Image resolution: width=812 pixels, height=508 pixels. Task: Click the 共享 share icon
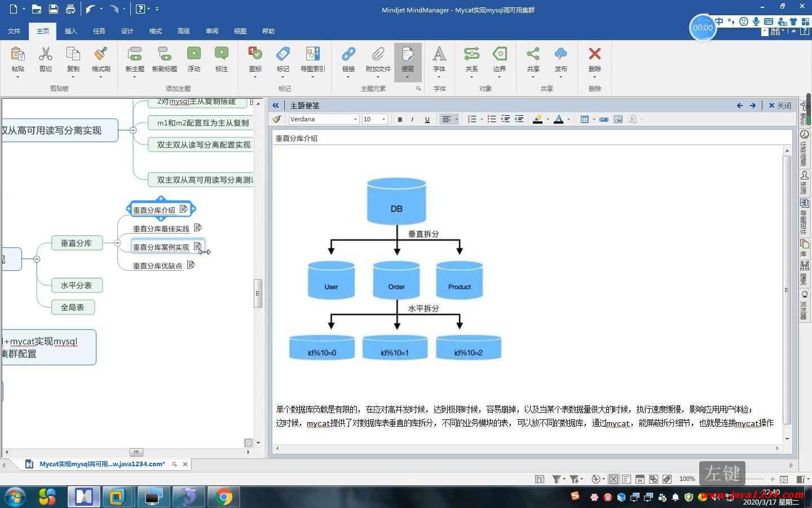[533, 54]
